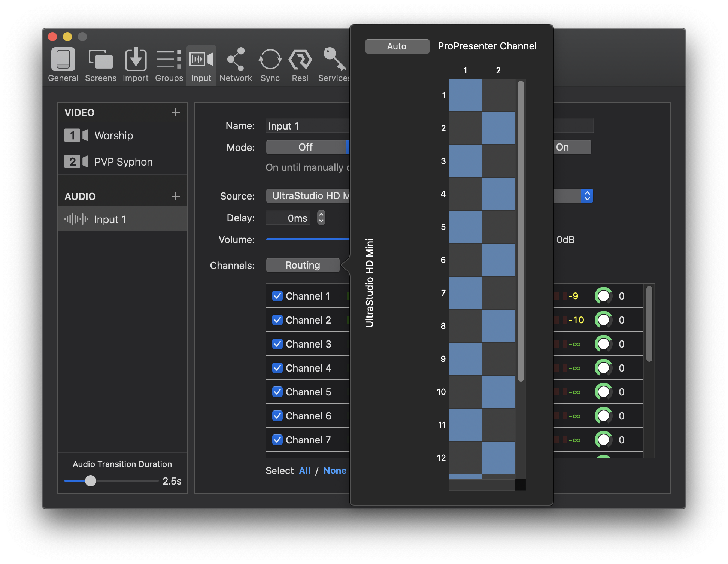Click the Select None link
This screenshot has height=564, width=728.
coord(335,471)
